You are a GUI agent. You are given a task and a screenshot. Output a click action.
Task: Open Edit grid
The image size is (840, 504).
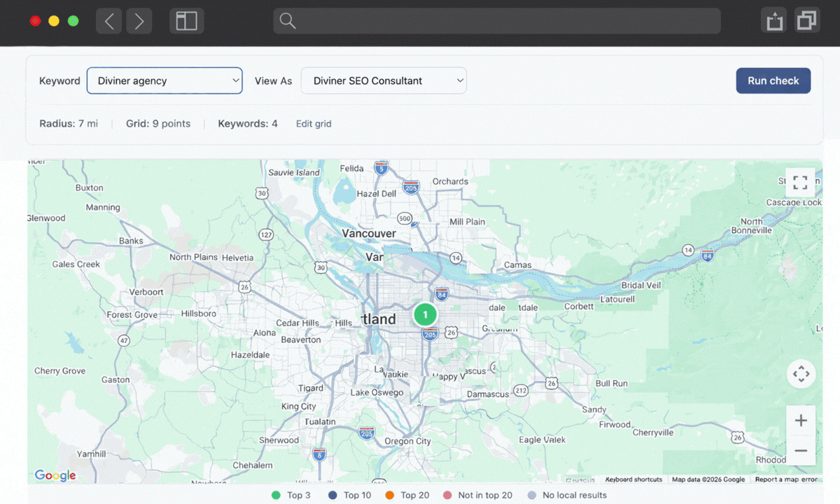coord(314,123)
